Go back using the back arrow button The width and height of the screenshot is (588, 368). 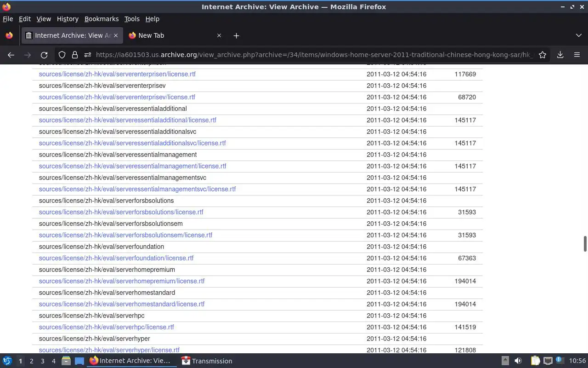11,55
